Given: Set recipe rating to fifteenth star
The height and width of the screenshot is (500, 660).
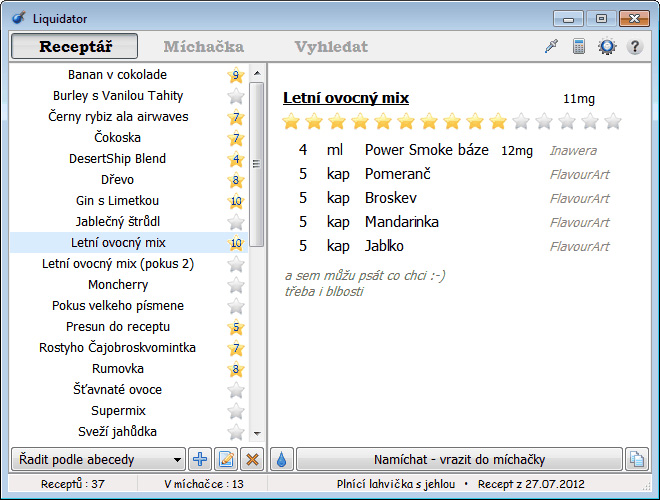Looking at the screenshot, I should pyautogui.click(x=613, y=121).
